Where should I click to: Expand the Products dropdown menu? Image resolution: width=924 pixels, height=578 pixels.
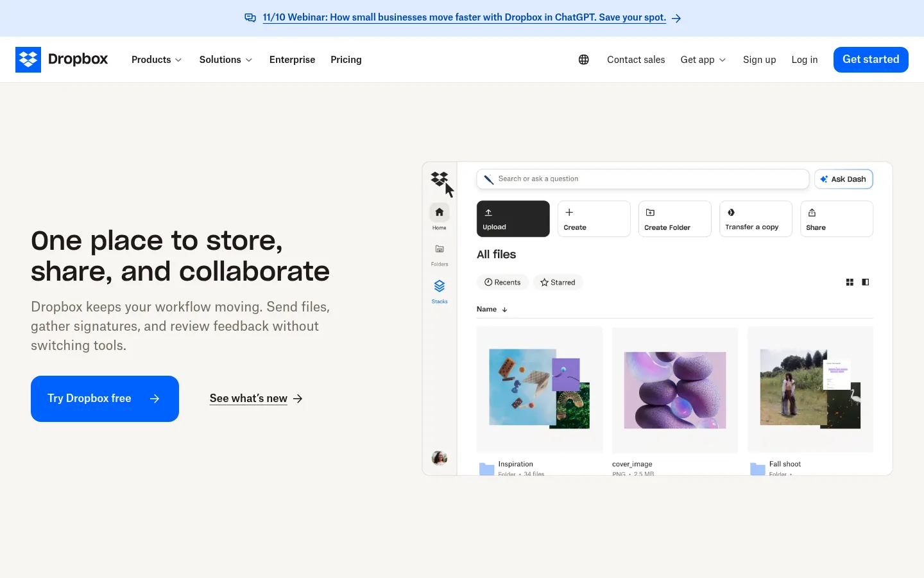[157, 60]
